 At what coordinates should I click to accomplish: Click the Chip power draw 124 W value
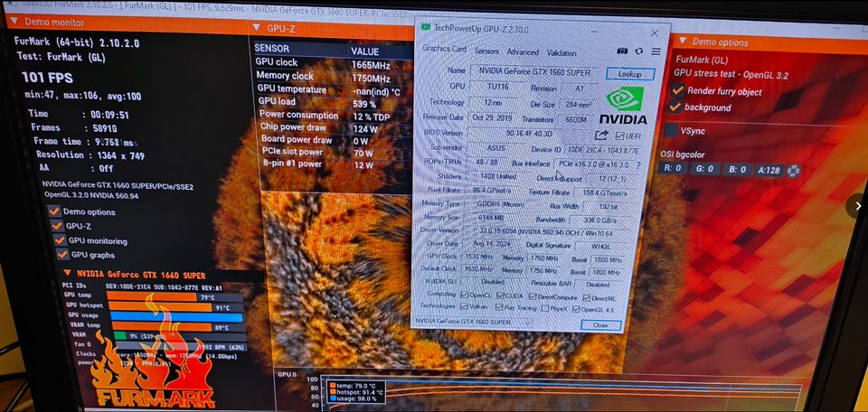pyautogui.click(x=365, y=128)
